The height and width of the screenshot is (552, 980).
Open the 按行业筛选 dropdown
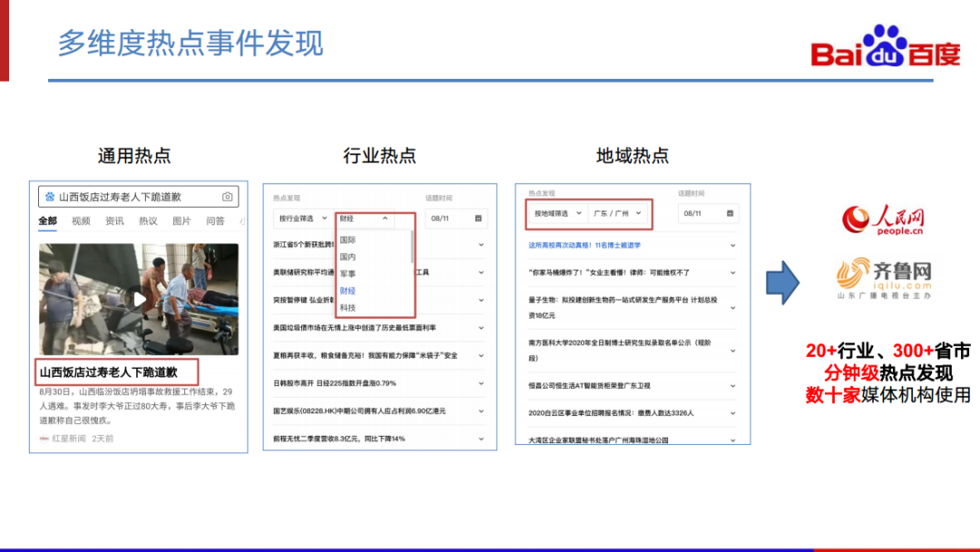click(303, 218)
